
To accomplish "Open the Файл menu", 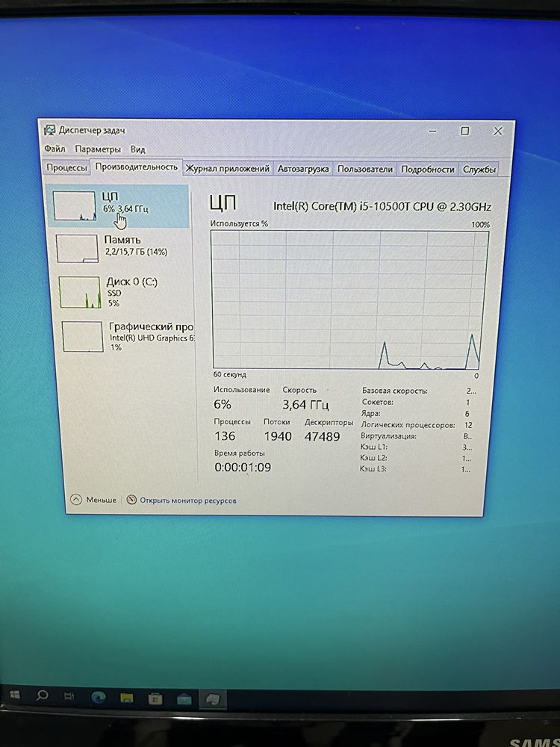I will (55, 149).
